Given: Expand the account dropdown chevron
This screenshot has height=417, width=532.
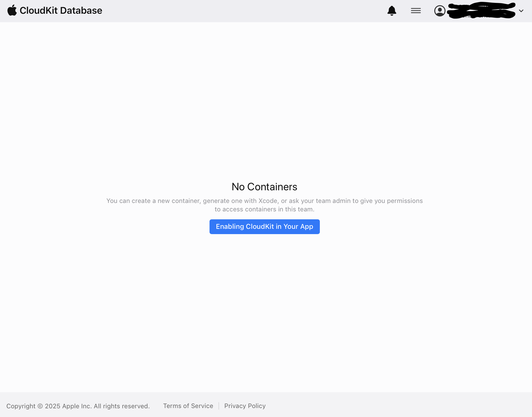Looking at the screenshot, I should (x=521, y=11).
